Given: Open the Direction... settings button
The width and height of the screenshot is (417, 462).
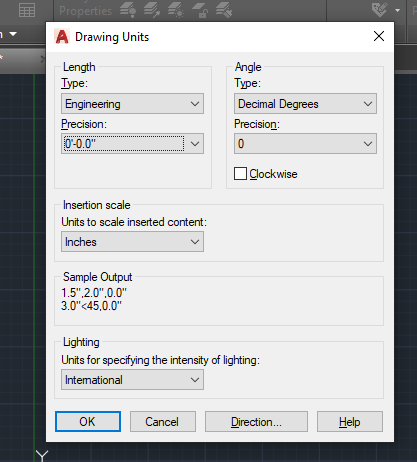Looking at the screenshot, I should [256, 422].
